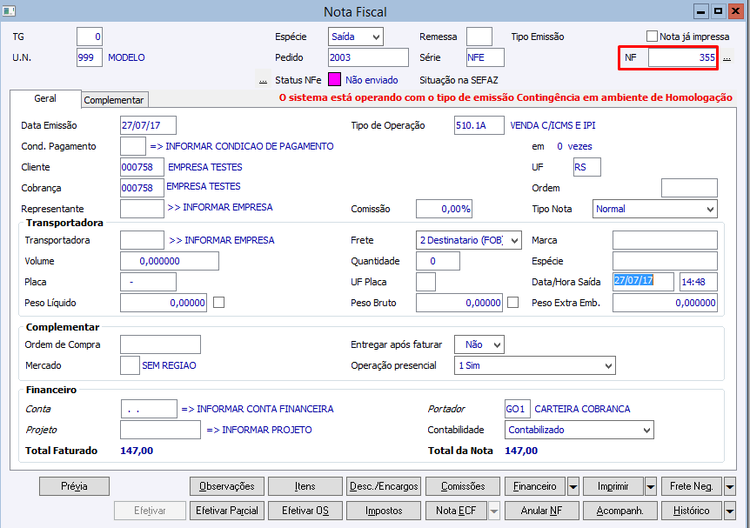Expand the arrow next to Histórico button
750x528 pixels.
click(729, 511)
